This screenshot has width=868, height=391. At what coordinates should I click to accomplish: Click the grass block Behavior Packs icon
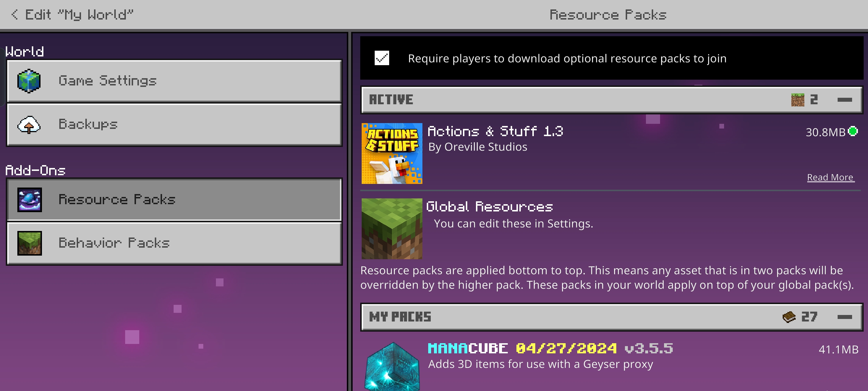tap(30, 243)
